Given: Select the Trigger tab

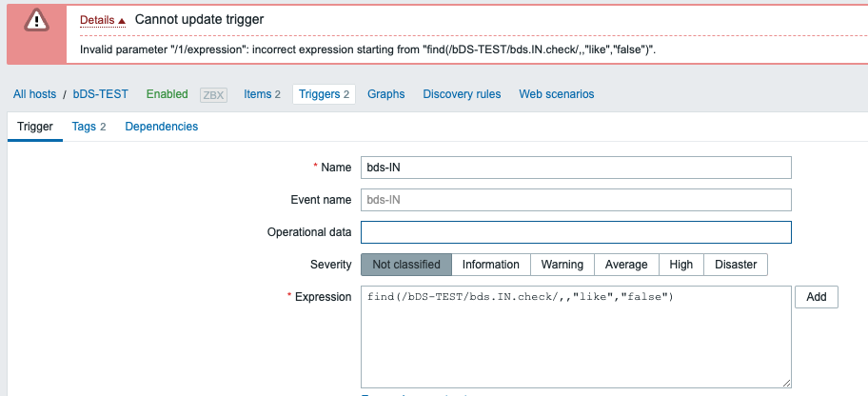Looking at the screenshot, I should pos(35,127).
